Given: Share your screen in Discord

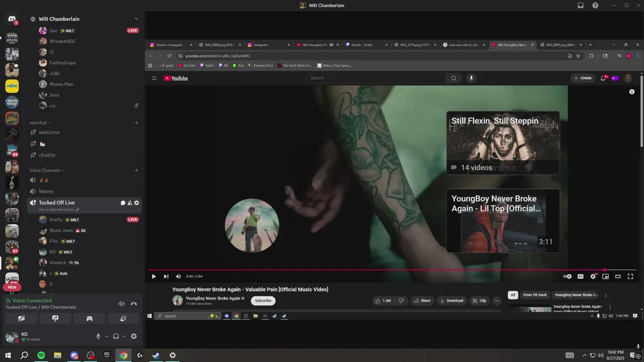Looking at the screenshot, I should (x=55, y=318).
